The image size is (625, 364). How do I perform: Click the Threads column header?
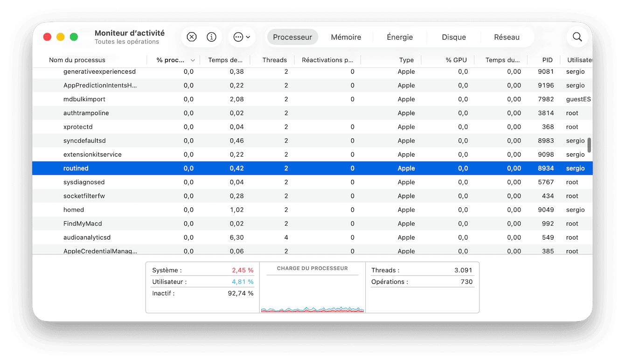tap(274, 60)
